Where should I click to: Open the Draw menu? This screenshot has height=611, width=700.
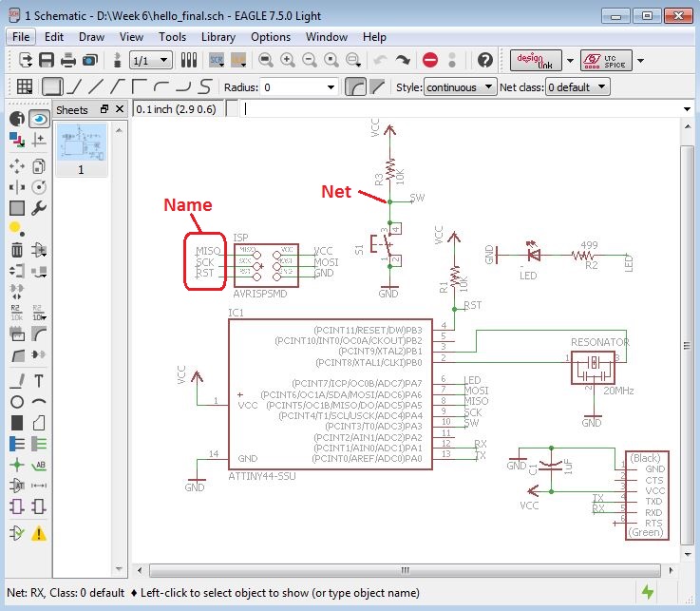[91, 37]
